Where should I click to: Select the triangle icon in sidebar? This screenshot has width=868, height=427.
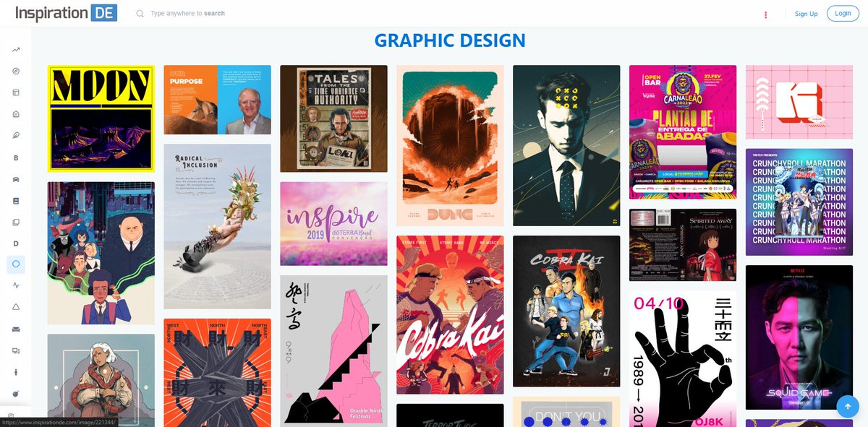click(x=16, y=307)
